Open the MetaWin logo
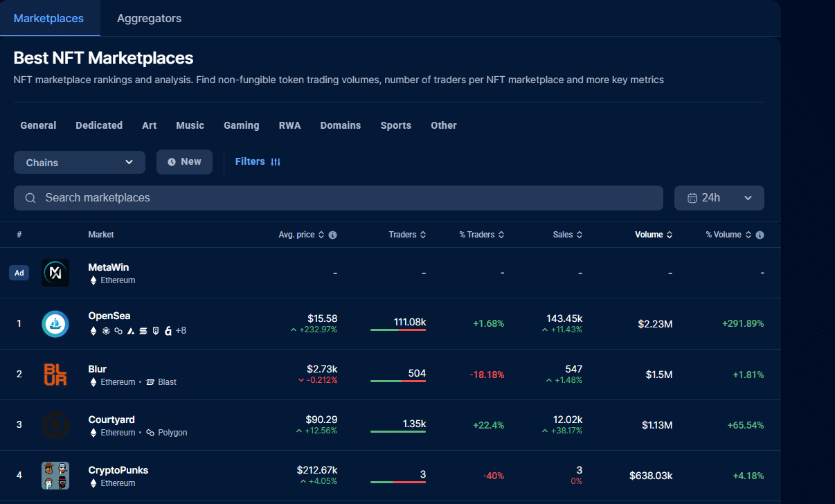This screenshot has height=504, width=835. coord(55,273)
